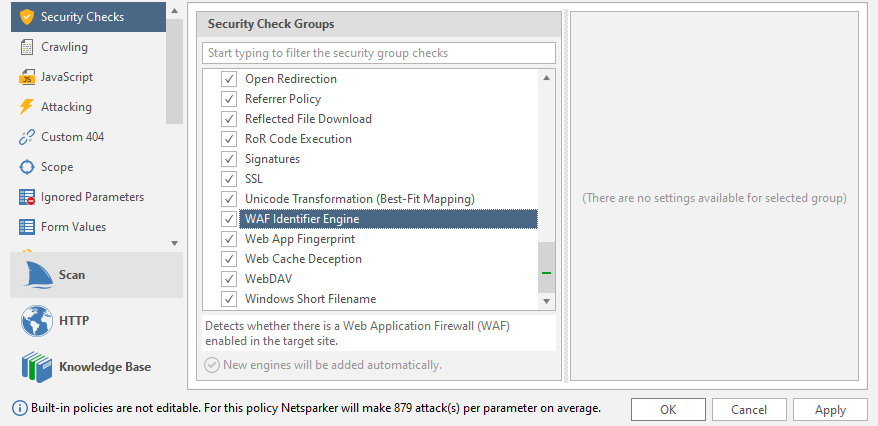Click the check groups list scroll up arrow

tap(547, 78)
